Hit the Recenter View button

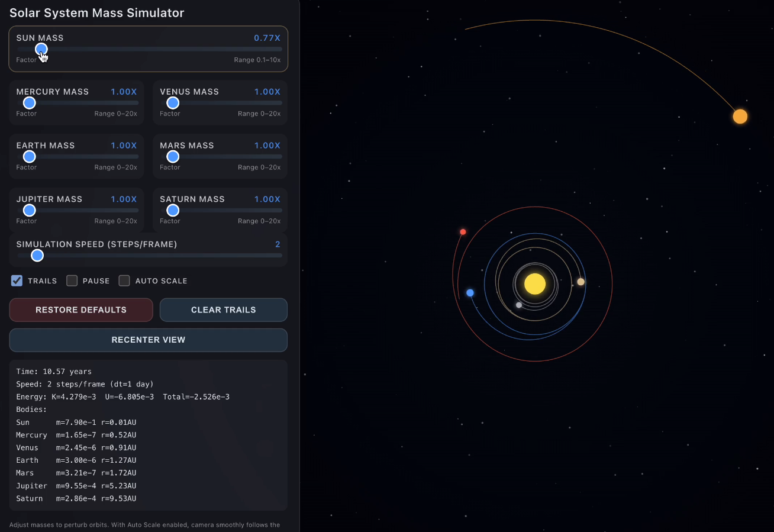[x=148, y=340]
